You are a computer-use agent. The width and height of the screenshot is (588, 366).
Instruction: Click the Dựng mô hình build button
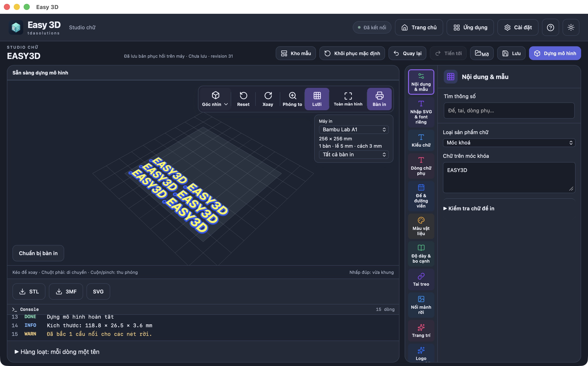click(x=555, y=53)
